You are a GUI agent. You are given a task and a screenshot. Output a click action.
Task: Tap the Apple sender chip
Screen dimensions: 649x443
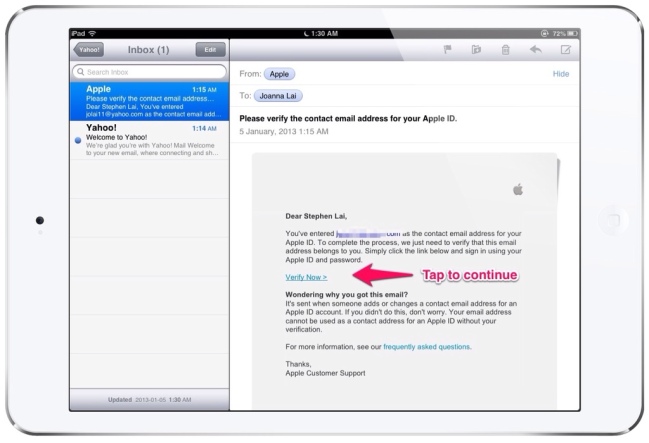pos(279,74)
